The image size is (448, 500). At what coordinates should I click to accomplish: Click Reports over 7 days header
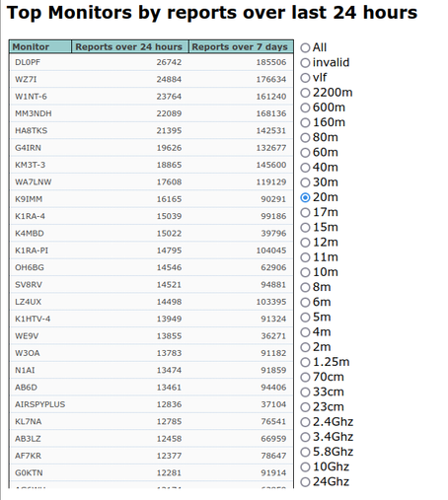point(241,47)
